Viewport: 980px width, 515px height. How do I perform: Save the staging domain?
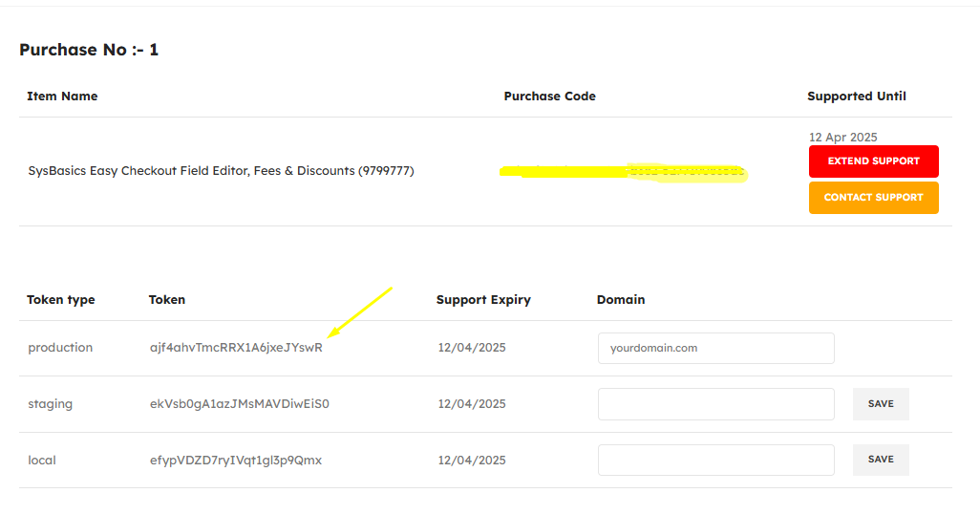(x=881, y=404)
